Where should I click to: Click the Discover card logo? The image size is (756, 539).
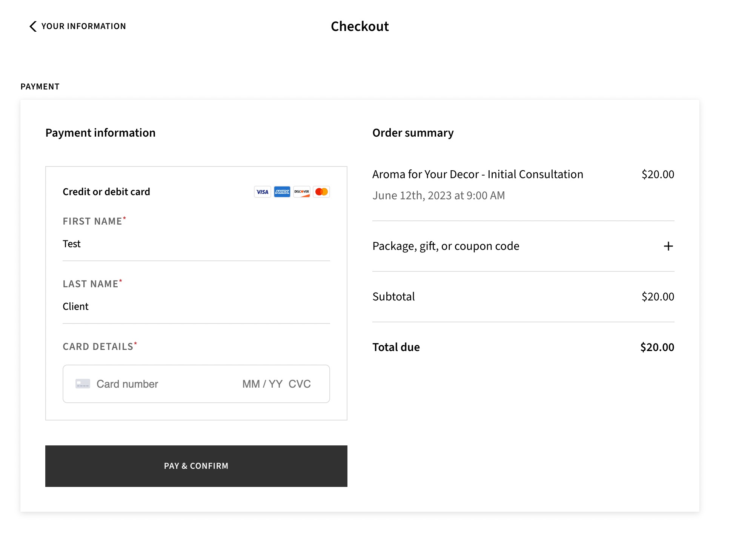[x=302, y=192]
